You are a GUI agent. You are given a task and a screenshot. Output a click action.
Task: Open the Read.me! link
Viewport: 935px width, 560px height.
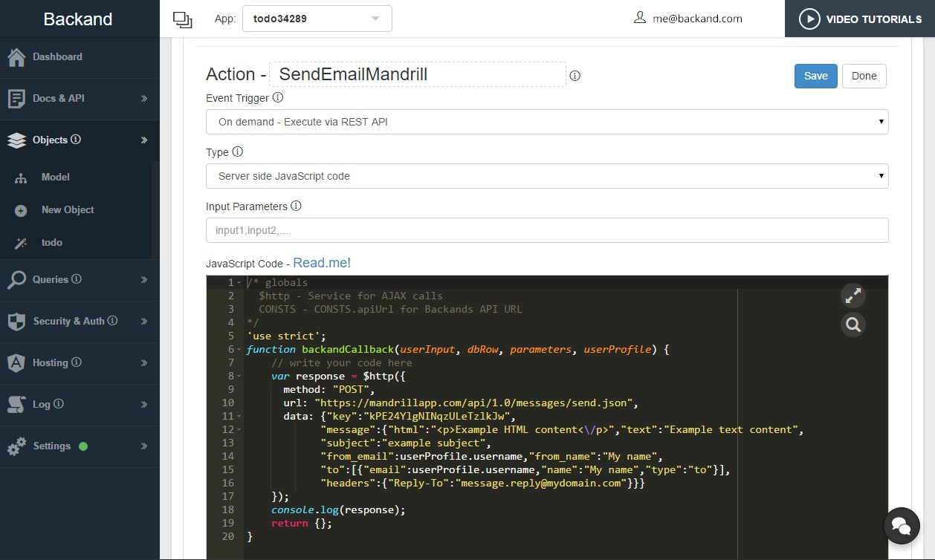(x=322, y=263)
